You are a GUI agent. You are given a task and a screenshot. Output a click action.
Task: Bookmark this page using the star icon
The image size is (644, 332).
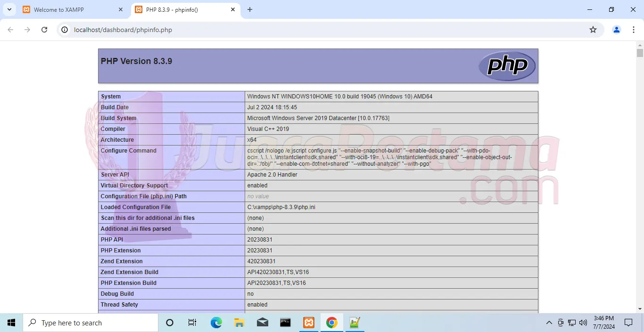coord(593,30)
